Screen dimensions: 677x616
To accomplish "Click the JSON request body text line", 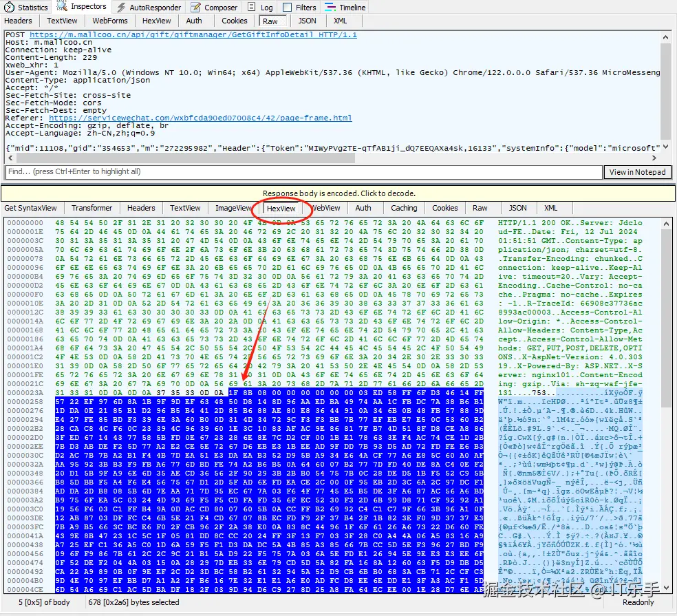I will tap(332, 148).
